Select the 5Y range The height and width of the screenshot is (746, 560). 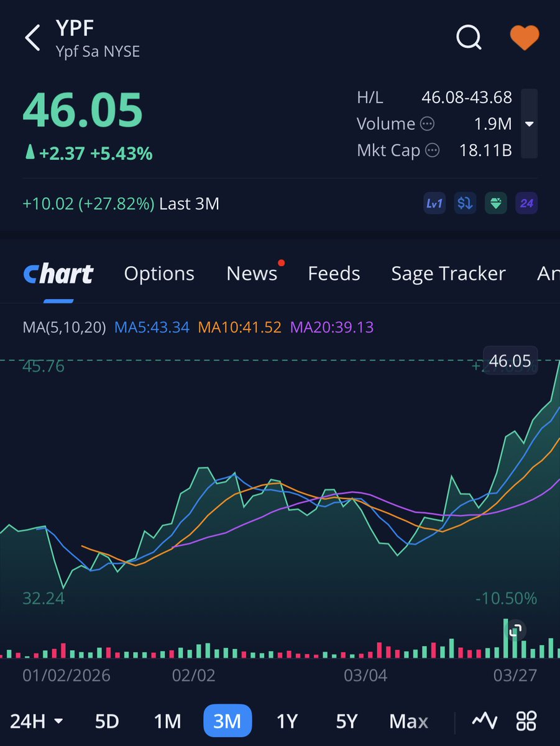[347, 721]
